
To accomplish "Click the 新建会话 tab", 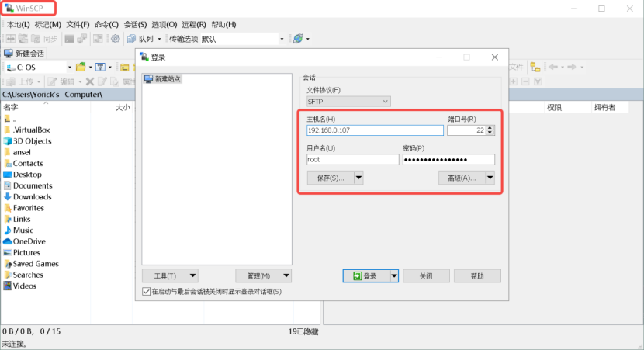I will coord(24,54).
